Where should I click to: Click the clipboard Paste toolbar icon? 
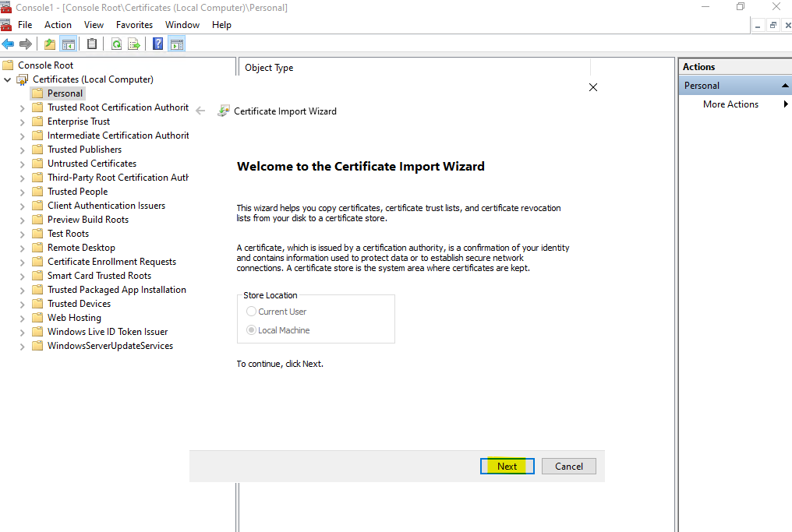point(91,44)
